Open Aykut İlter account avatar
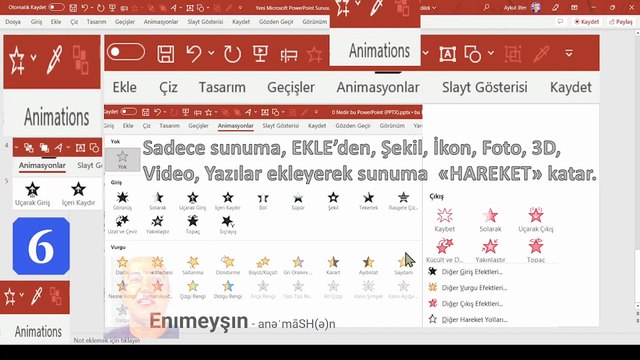Screen dimensions: 640x360 (536, 7)
